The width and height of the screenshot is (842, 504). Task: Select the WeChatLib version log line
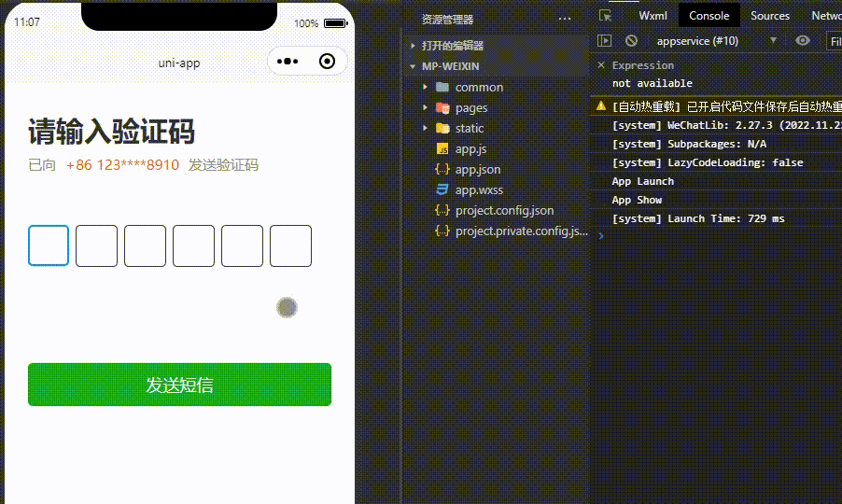pyautogui.click(x=726, y=125)
